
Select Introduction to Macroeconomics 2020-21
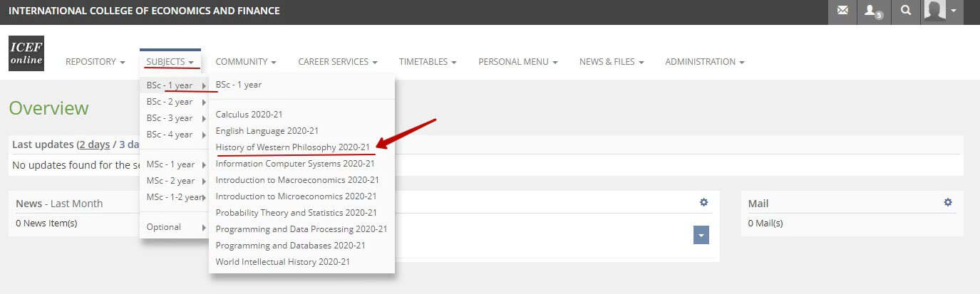click(x=297, y=179)
